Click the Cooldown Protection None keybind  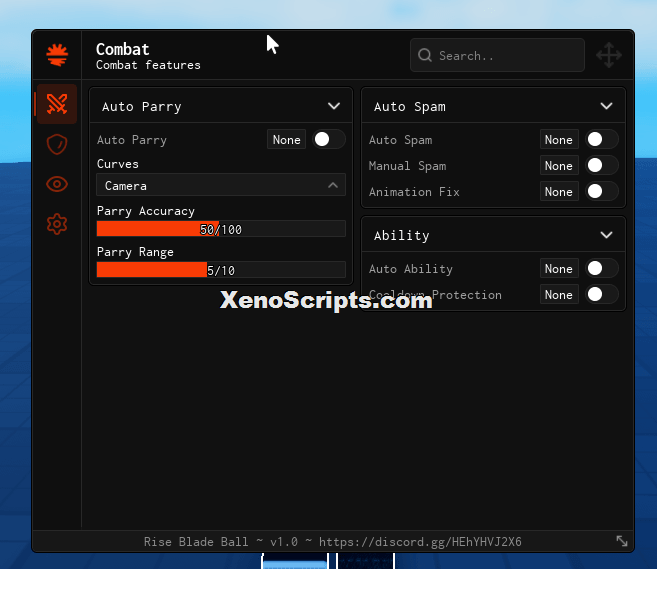point(559,294)
